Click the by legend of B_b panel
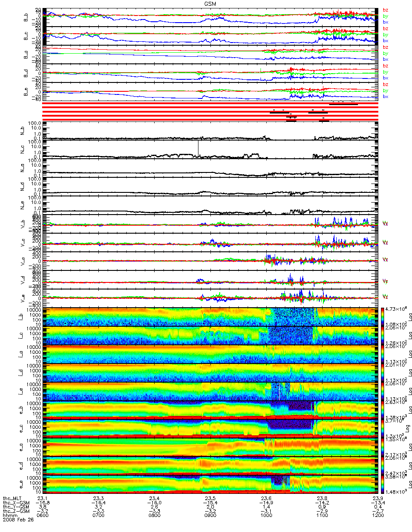This screenshot has width=412, height=532. point(385,16)
